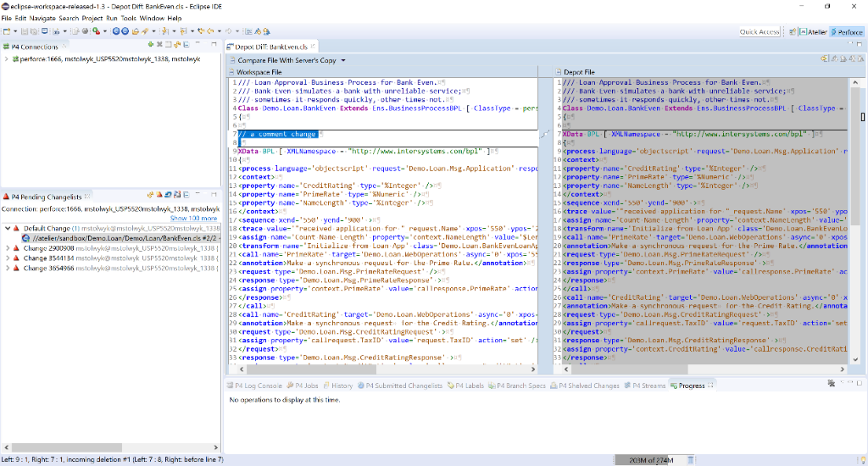Switch to the Perforce perspective

click(847, 32)
